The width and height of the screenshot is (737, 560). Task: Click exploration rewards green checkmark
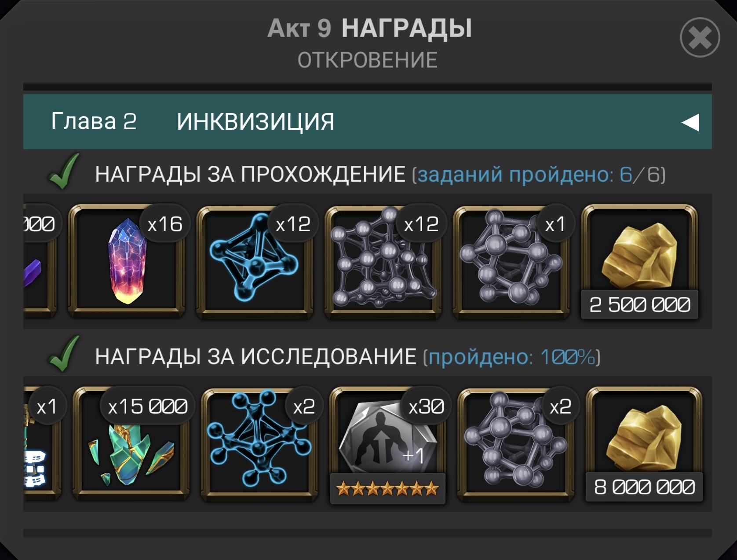click(64, 354)
